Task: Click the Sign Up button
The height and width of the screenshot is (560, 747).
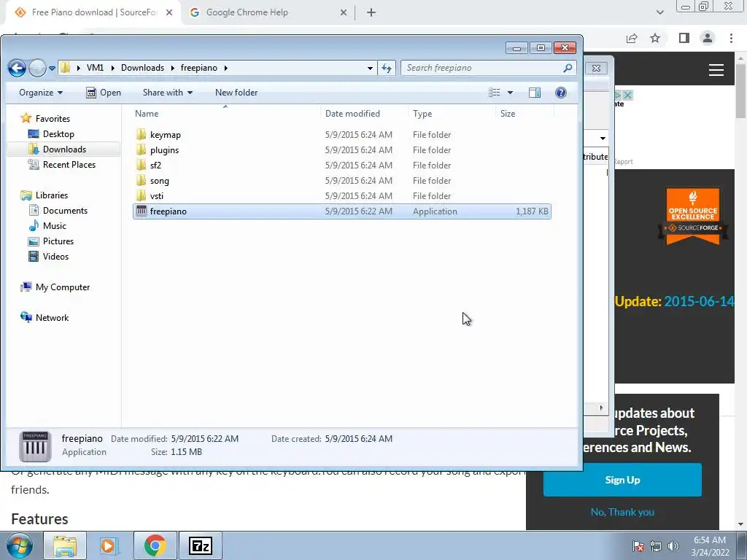Action: tap(622, 480)
